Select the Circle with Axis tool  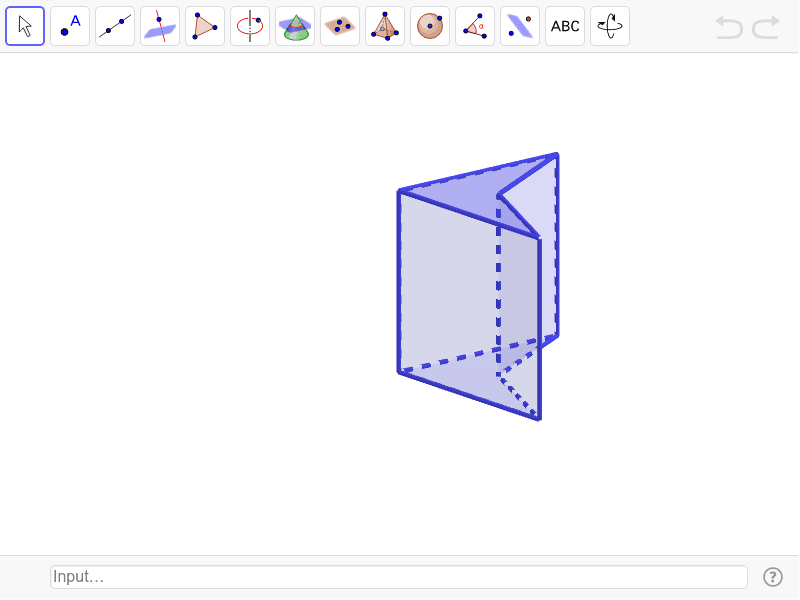click(250, 25)
